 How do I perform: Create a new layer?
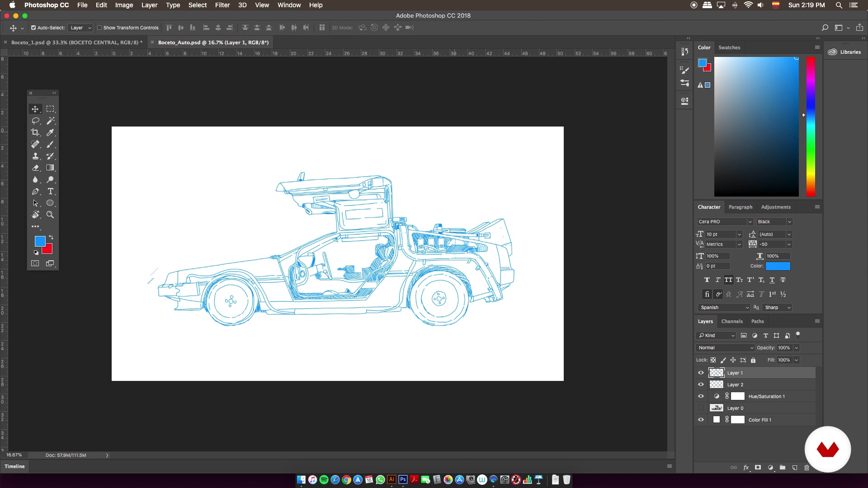click(x=795, y=468)
